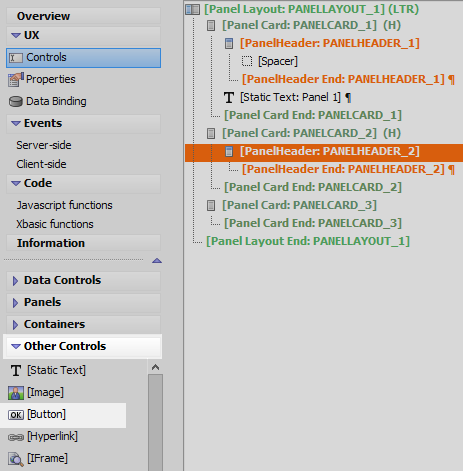Click the Button OK icon in Other Controls
463x471 pixels.
(16, 415)
